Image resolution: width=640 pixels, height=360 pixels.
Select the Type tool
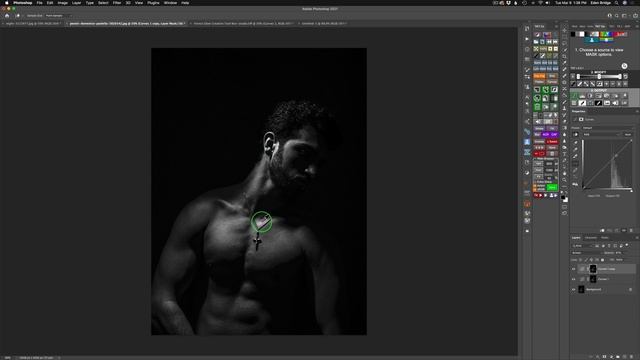tap(564, 154)
